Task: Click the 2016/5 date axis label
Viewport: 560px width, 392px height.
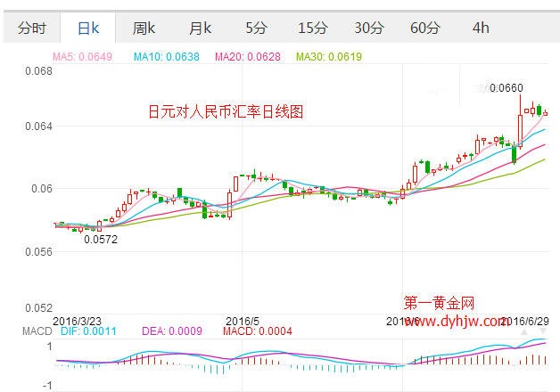Action: click(243, 321)
